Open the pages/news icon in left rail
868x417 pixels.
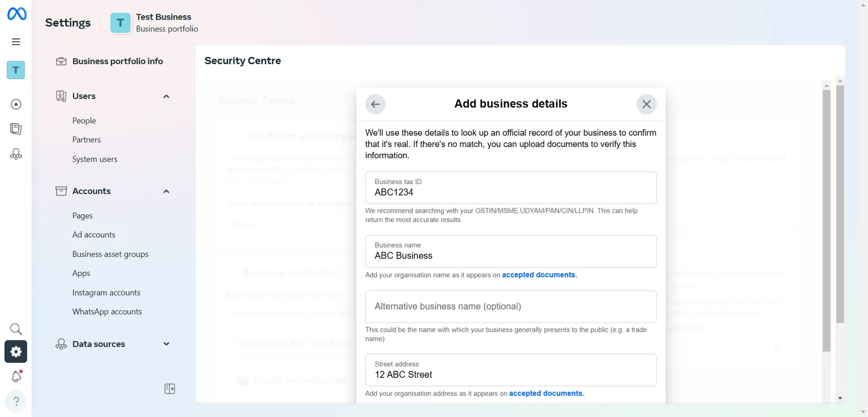pos(16,129)
